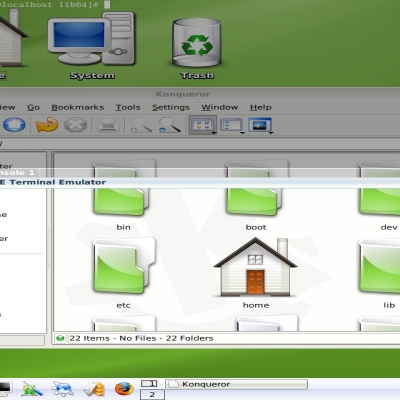The width and height of the screenshot is (400, 400).
Task: Open the Settings menu
Action: [x=171, y=107]
